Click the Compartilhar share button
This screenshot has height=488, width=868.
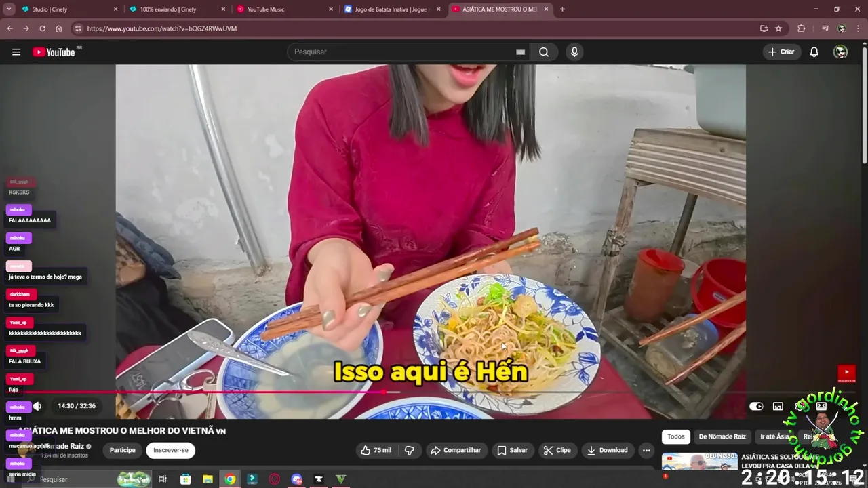pyautogui.click(x=456, y=450)
